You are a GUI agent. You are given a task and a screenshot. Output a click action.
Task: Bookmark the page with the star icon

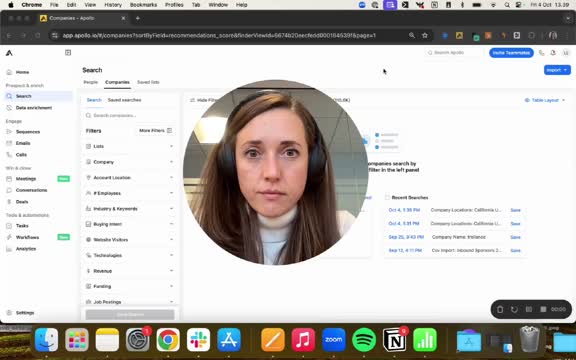425,35
